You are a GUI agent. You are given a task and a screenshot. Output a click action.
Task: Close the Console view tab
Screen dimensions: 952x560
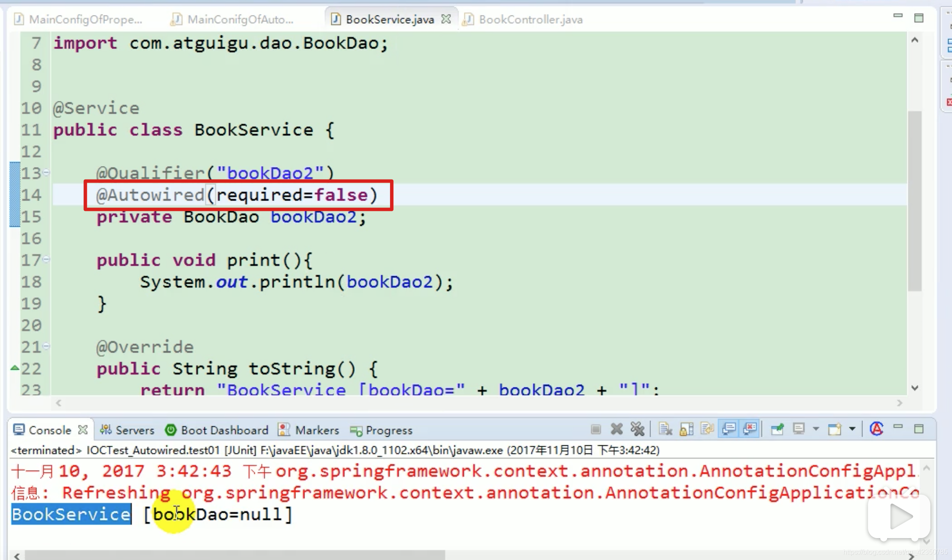pyautogui.click(x=83, y=429)
